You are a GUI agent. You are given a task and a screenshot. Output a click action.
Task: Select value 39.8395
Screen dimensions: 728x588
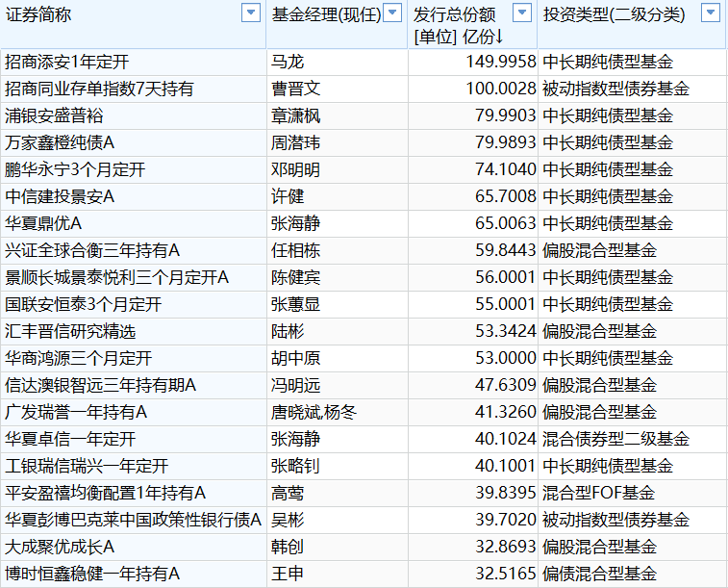coord(506,493)
